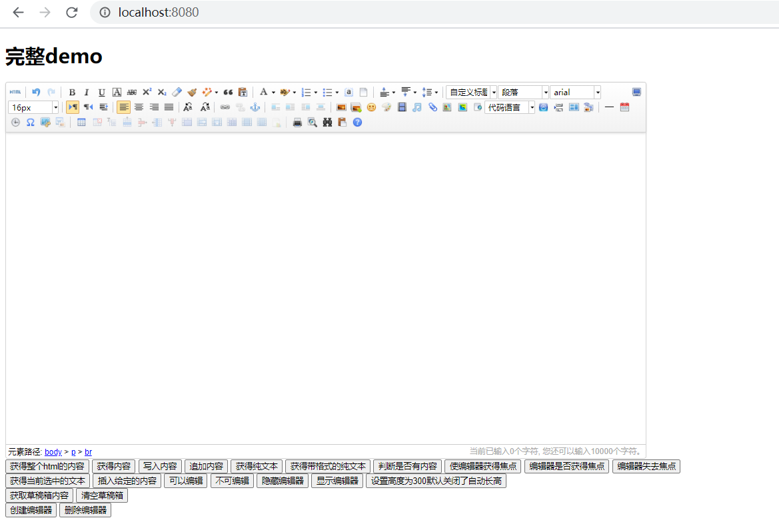Open the 自定义标题 custom title dropdown
779x532 pixels.
pos(472,93)
